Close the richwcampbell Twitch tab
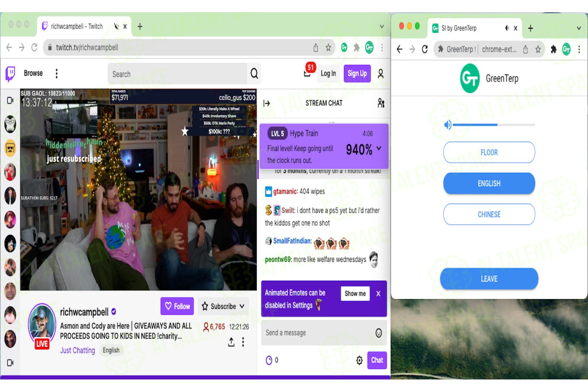 click(x=125, y=27)
